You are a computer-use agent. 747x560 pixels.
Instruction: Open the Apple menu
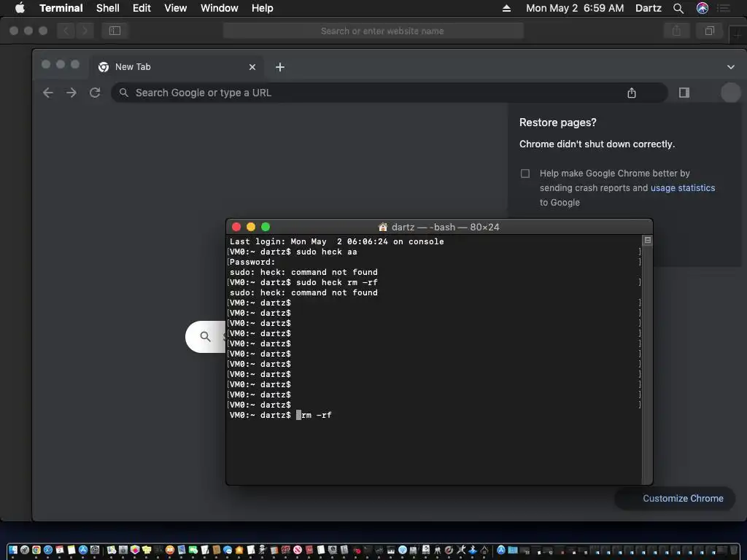pyautogui.click(x=20, y=8)
